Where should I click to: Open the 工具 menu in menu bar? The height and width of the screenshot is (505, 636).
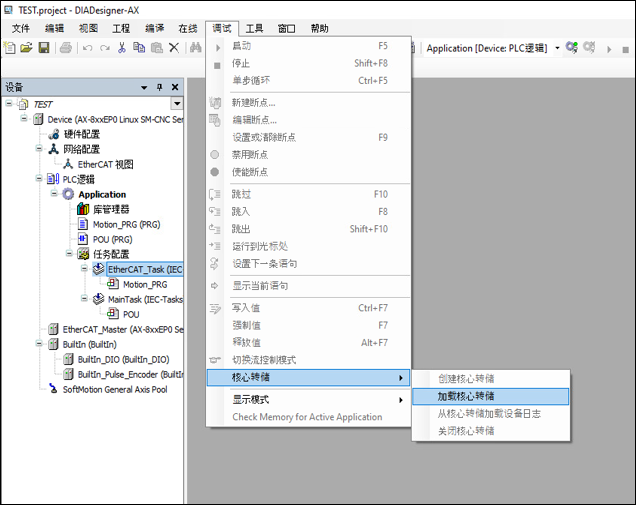(x=255, y=28)
